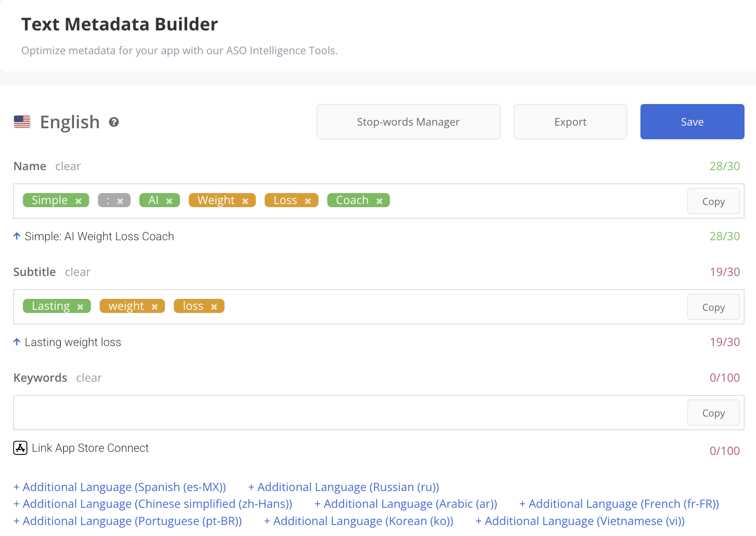Copy the Keywords field contents
Viewport: 756px width, 536px height.
click(x=713, y=413)
